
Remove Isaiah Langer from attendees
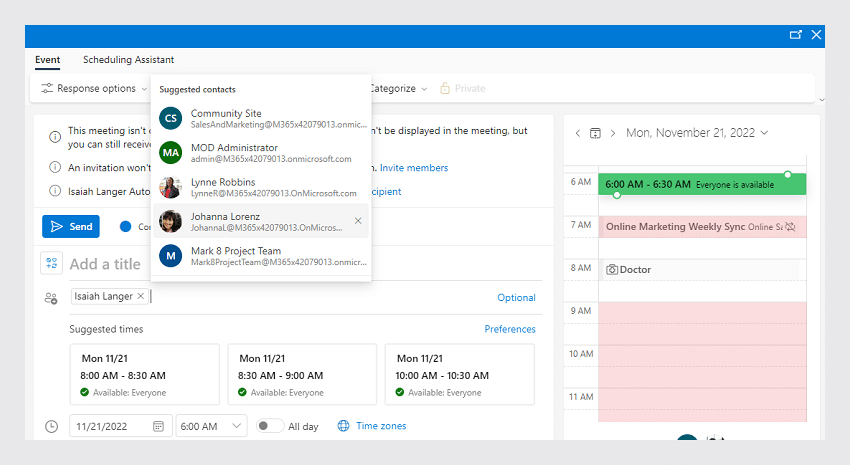click(140, 296)
